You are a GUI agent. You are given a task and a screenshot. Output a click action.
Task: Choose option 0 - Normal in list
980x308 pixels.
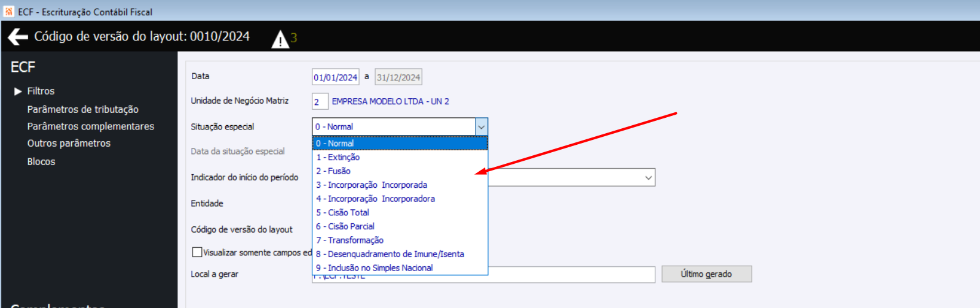pos(400,143)
